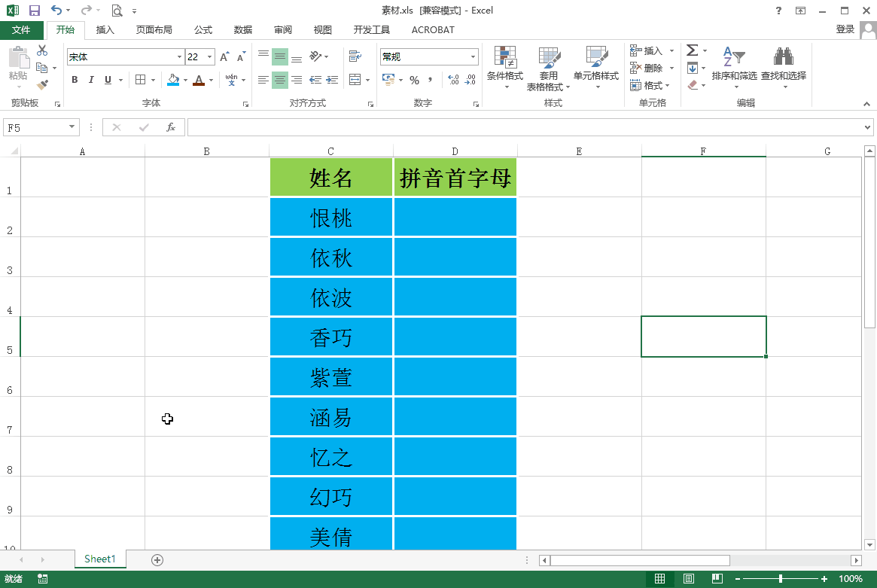Viewport: 877px width, 588px height.
Task: Switch to the 插入 ribbon tab
Action: click(105, 29)
